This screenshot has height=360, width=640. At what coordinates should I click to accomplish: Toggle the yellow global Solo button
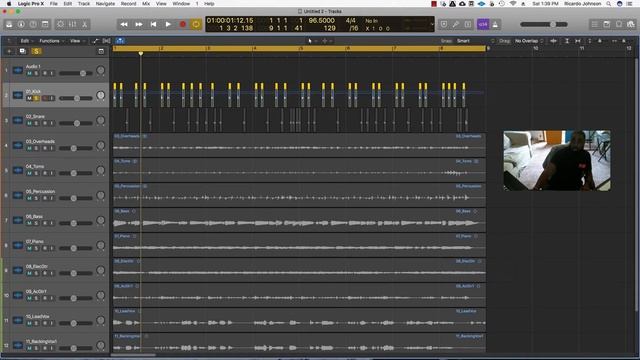(36, 51)
